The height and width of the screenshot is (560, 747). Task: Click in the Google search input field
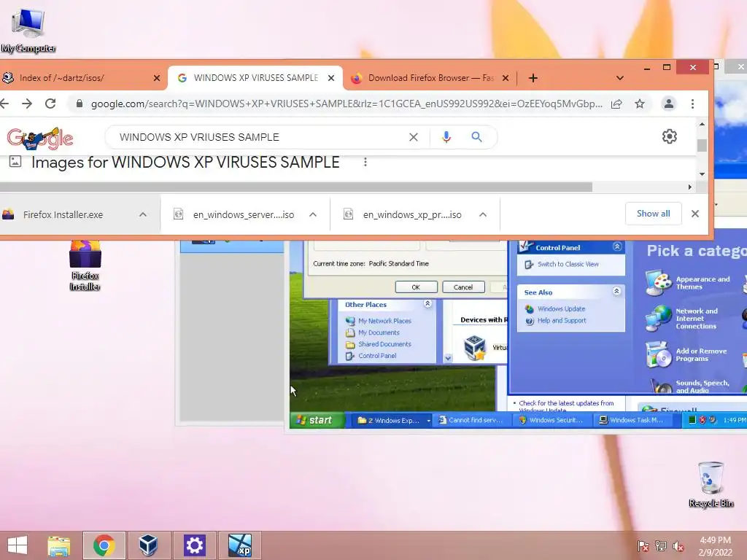coord(260,137)
